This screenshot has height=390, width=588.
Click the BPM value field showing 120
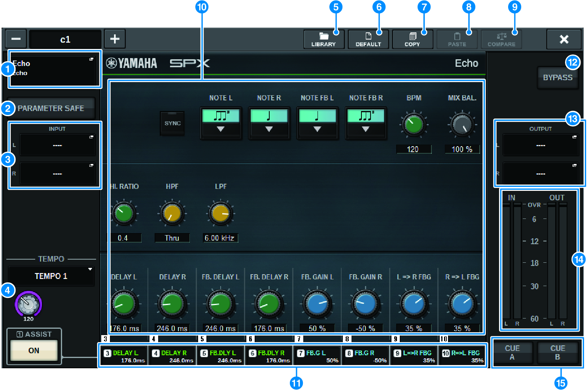[414, 149]
